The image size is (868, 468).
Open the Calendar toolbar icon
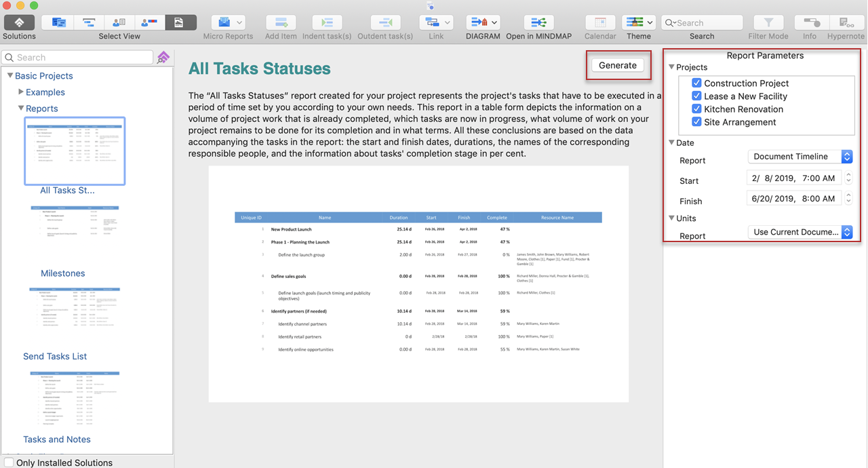click(600, 22)
